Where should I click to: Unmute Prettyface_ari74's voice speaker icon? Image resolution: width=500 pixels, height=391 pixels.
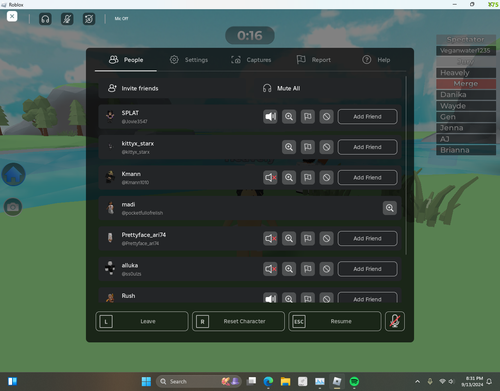[270, 238]
